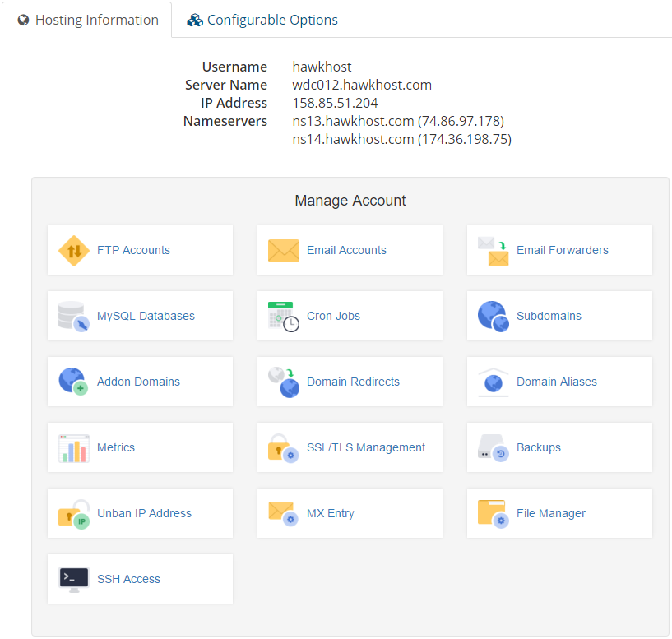Click the SSH Access terminal icon
This screenshot has width=672, height=639.
click(73, 580)
